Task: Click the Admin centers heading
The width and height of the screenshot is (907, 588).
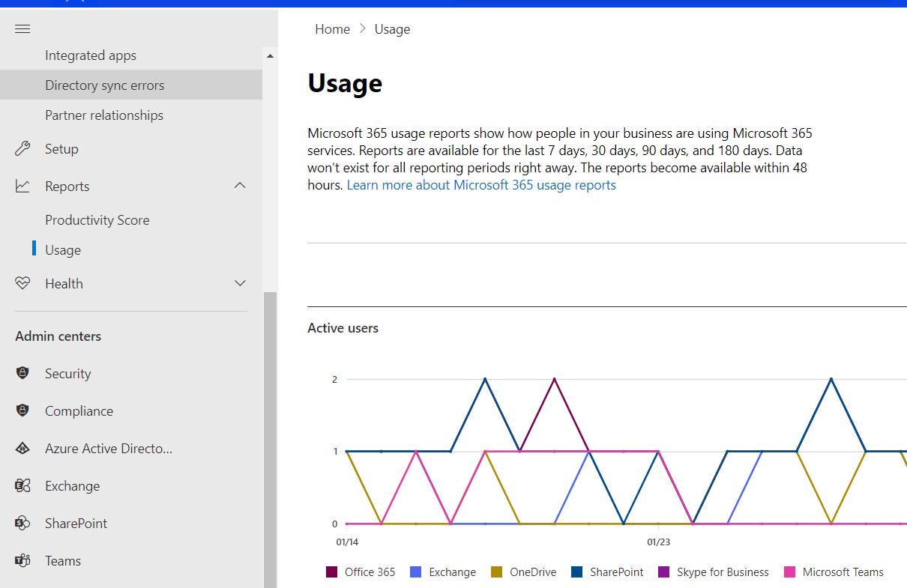Action: pos(58,336)
